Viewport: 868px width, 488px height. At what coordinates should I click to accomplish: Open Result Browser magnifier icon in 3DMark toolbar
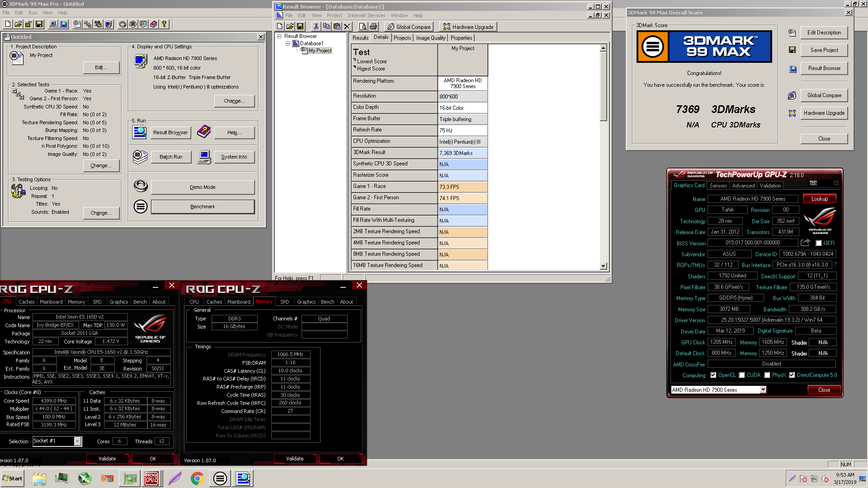63,24
